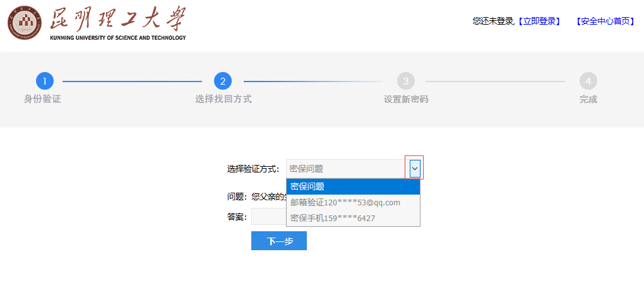644x290 pixels.
Task: Choose 邮箱验证 qq.com email option
Action: (x=353, y=203)
